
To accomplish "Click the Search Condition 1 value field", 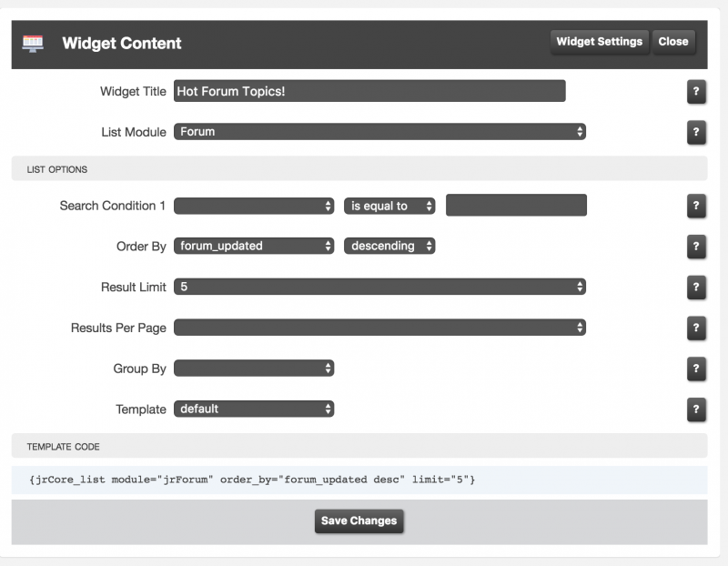I will [x=516, y=206].
